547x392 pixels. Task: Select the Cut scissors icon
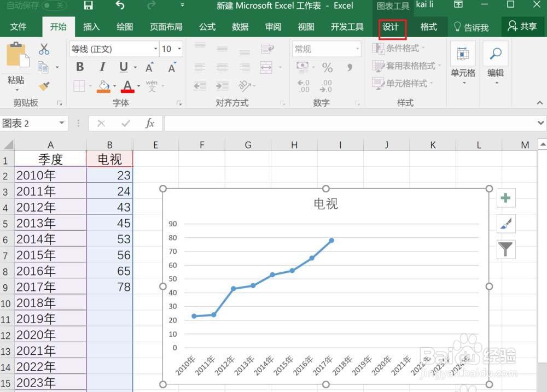coord(44,49)
